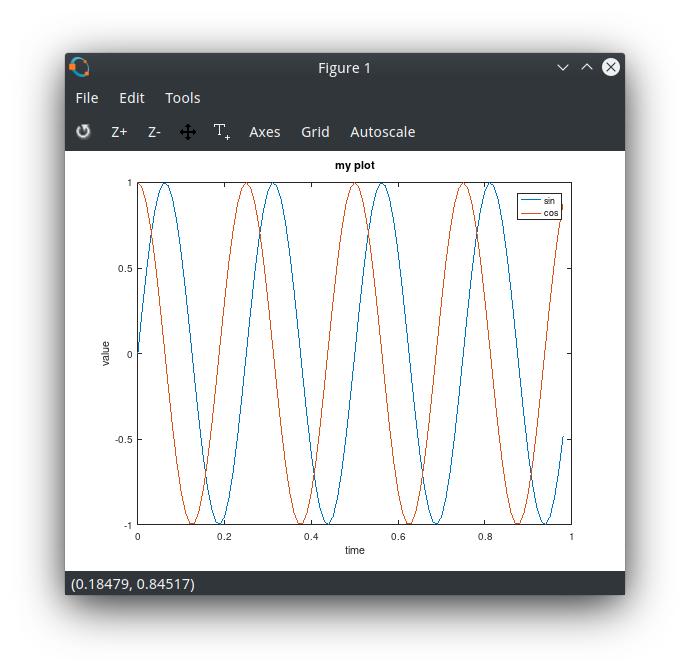Select the Pan arrows tool

188,132
